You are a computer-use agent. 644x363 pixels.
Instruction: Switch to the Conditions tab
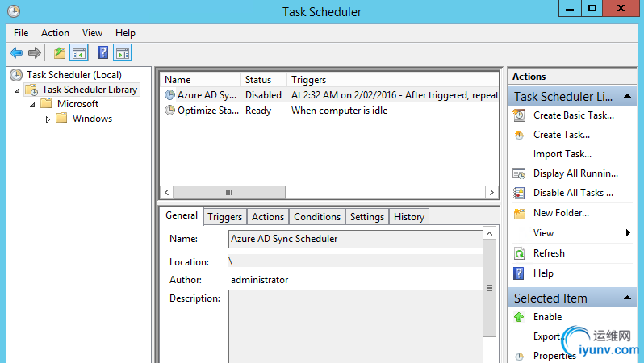coord(317,217)
